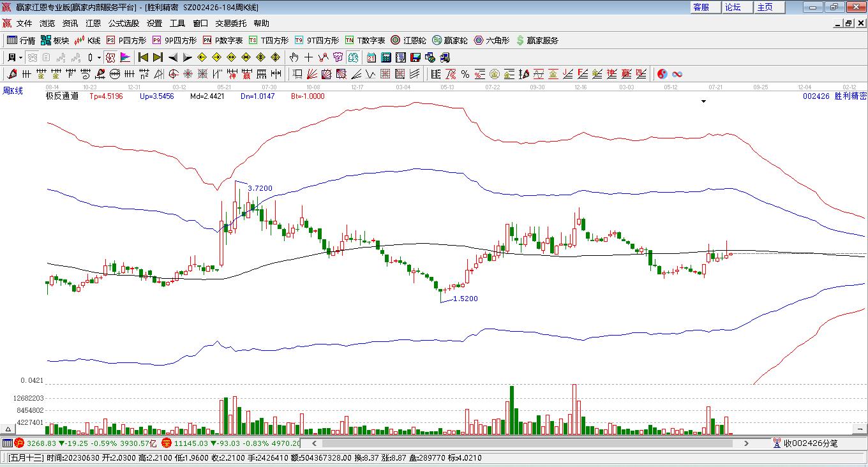The height and width of the screenshot is (467, 868).
Task: Open the 文件 menu
Action: [x=24, y=24]
